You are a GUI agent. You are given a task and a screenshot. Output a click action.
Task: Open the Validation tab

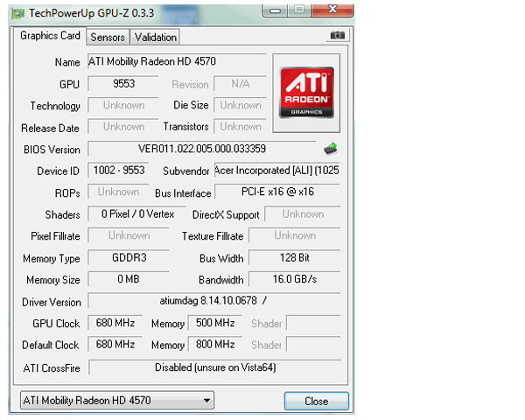[x=156, y=37]
